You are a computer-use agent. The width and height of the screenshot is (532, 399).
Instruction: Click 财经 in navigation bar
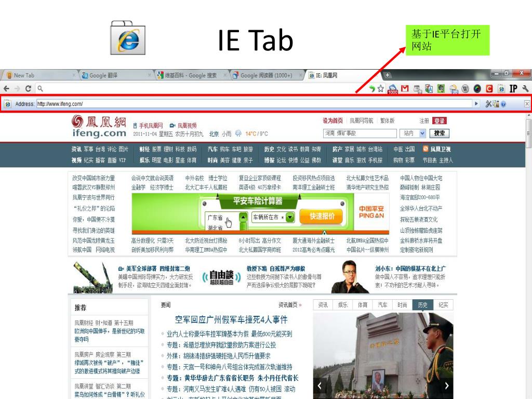coord(144,149)
